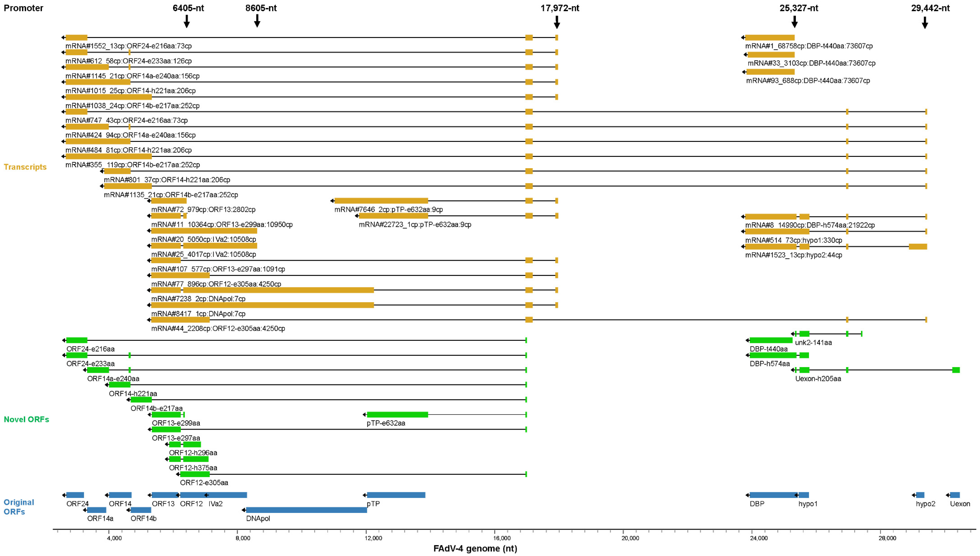Screen dimensions: 980x556
Task: Click the blue pTP ORF bar
Action: tap(396, 495)
